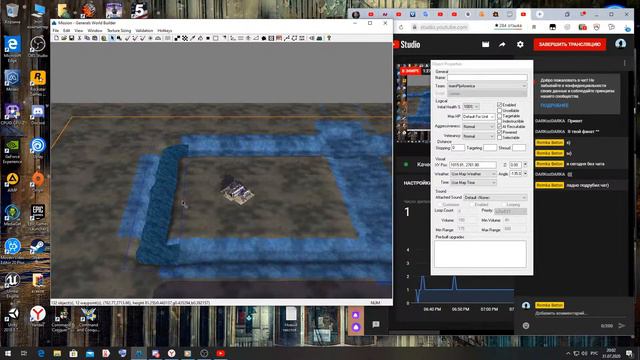The image size is (640, 360).
Task: Open the Weather dropdown
Action: tap(473, 174)
